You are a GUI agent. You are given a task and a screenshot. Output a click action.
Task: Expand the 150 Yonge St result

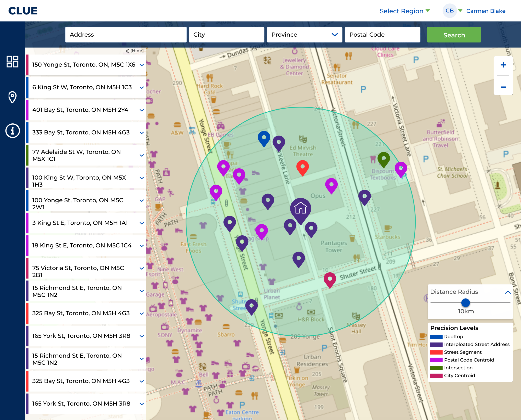pos(142,65)
